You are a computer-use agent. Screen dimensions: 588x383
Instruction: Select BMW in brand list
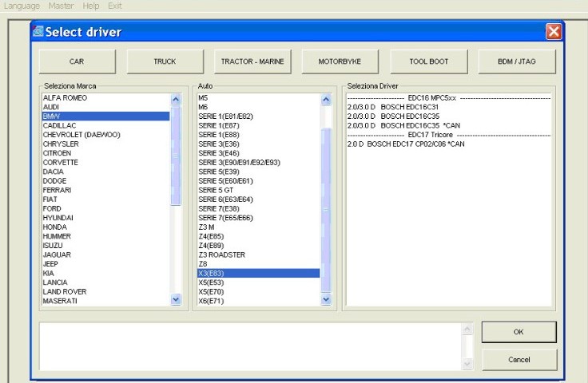(x=105, y=116)
